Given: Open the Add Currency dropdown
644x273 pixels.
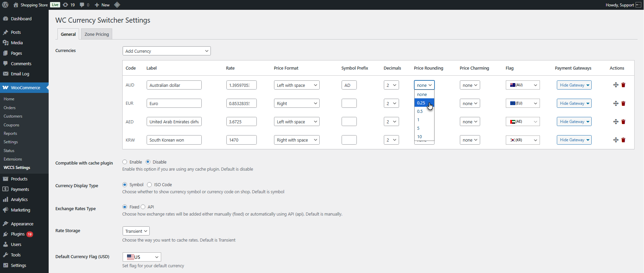Looking at the screenshot, I should tap(167, 51).
